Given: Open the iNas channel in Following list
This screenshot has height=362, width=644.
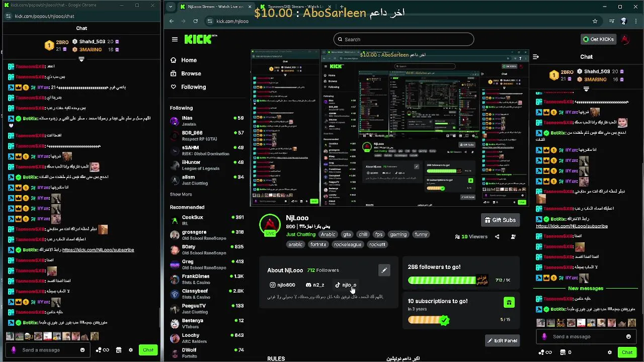Looking at the screenshot, I should click(206, 121).
